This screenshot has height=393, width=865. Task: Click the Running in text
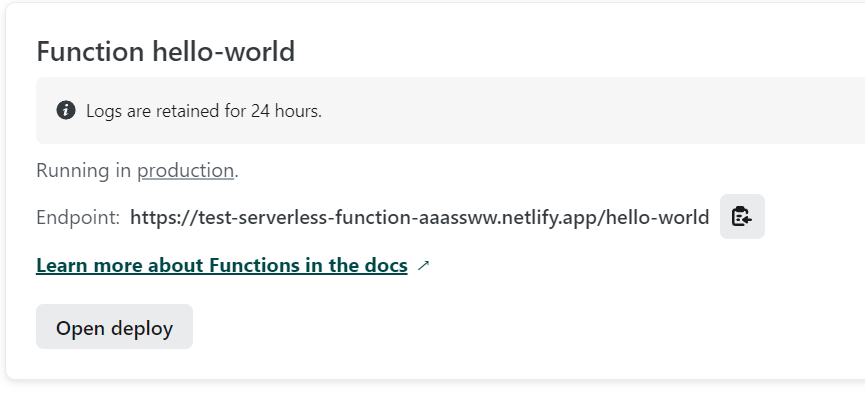(x=83, y=171)
